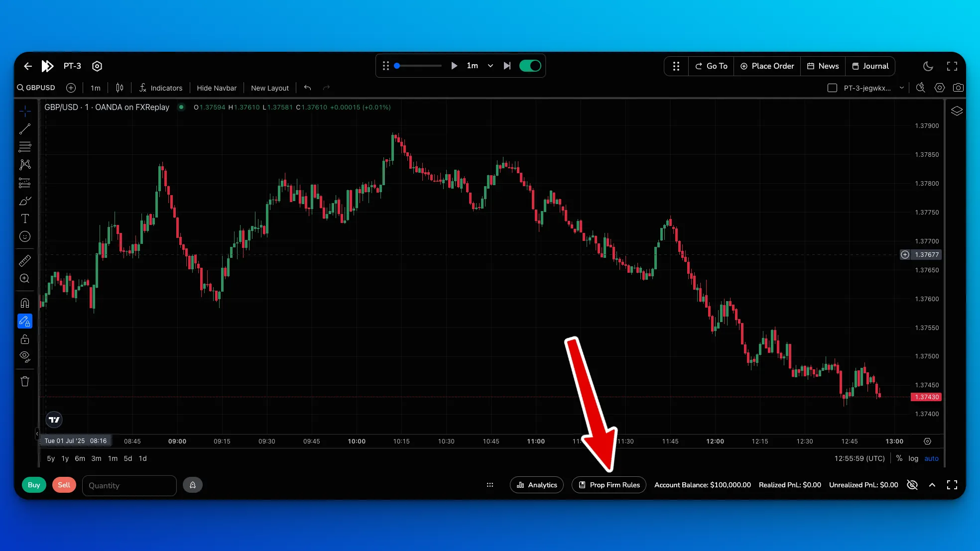Activate the magnet snap tool
The image size is (980, 551).
[x=25, y=303]
